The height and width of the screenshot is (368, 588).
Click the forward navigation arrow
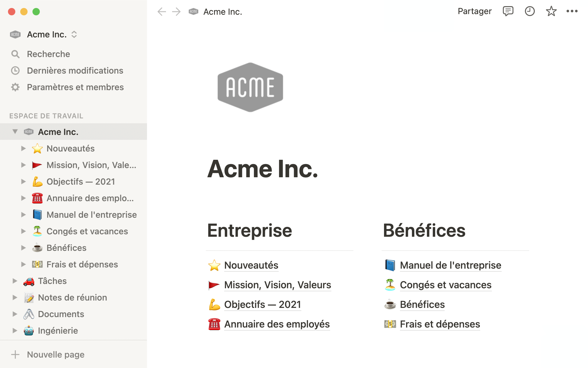176,12
